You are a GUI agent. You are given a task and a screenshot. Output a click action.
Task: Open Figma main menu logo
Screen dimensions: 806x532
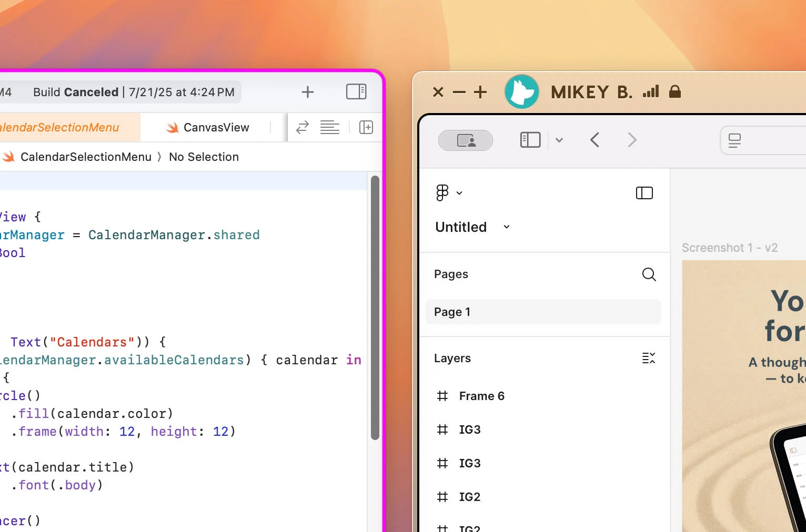pyautogui.click(x=442, y=193)
